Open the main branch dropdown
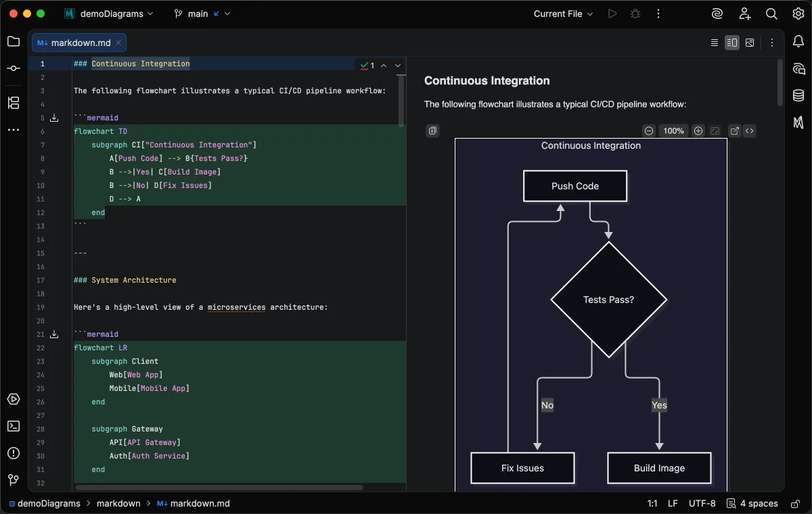This screenshot has width=812, height=514. click(x=202, y=14)
